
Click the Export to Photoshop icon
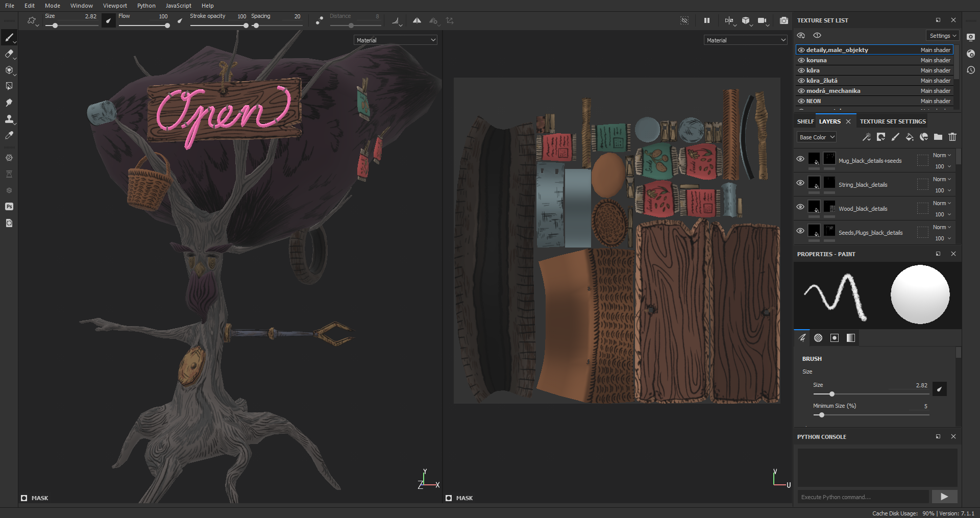tap(9, 207)
